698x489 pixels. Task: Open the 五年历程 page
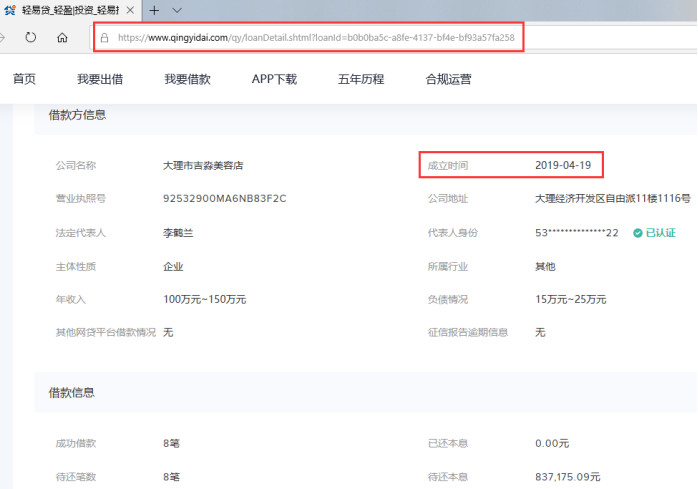[361, 80]
